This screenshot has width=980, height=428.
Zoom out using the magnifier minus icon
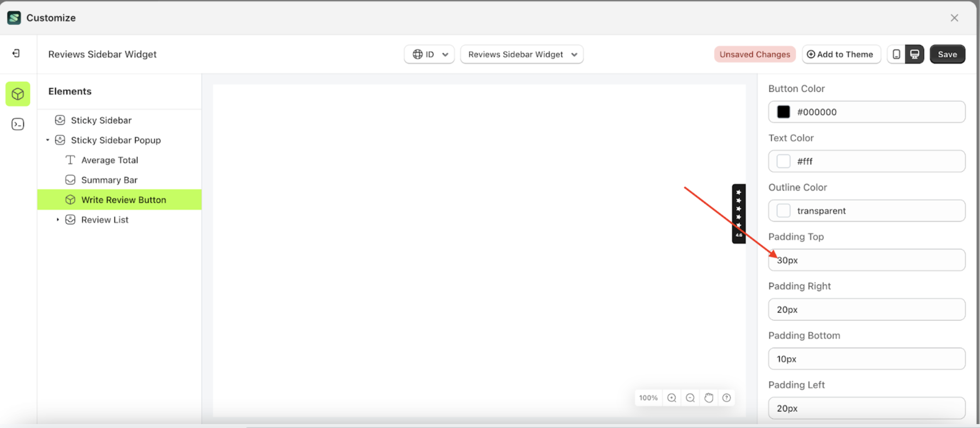tap(690, 398)
